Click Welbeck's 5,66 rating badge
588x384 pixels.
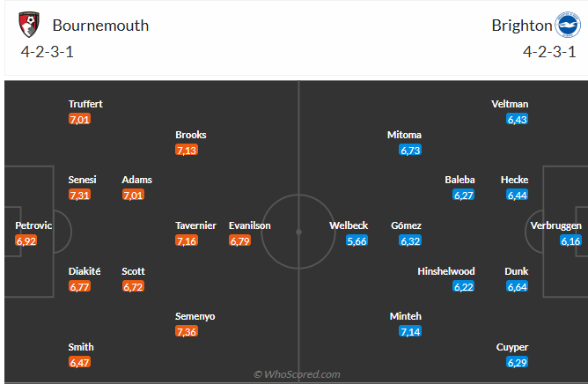(356, 240)
